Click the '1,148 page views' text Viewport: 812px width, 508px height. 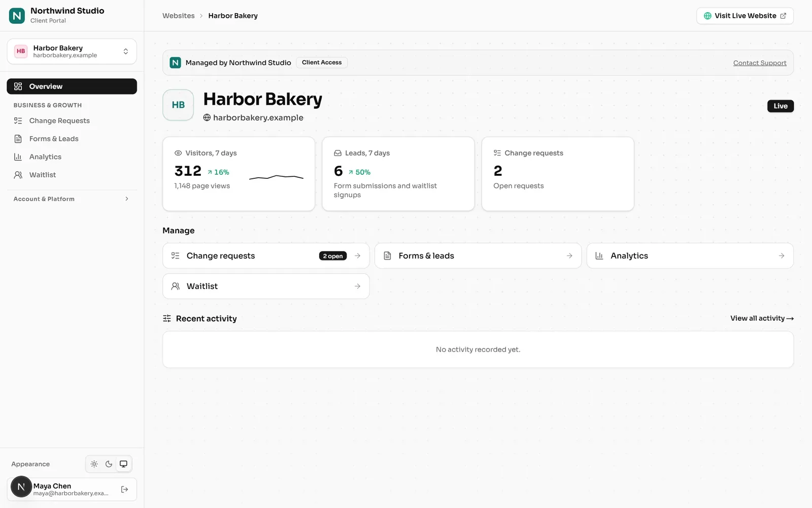(202, 186)
